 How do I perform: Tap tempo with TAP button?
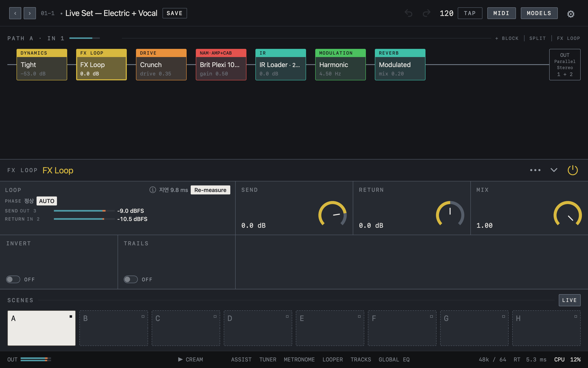click(470, 13)
